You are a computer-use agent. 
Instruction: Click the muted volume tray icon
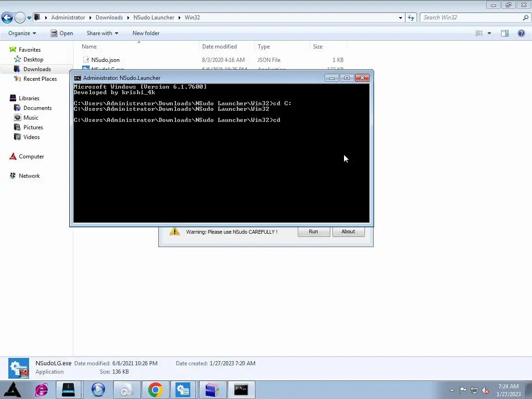tap(485, 390)
